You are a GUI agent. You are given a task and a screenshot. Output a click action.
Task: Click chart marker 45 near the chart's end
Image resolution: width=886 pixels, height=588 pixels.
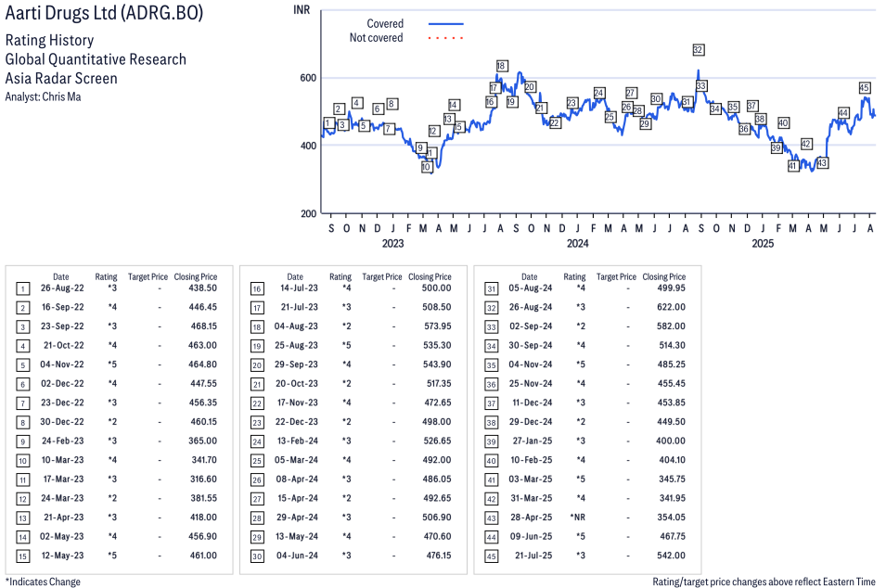tap(864, 87)
